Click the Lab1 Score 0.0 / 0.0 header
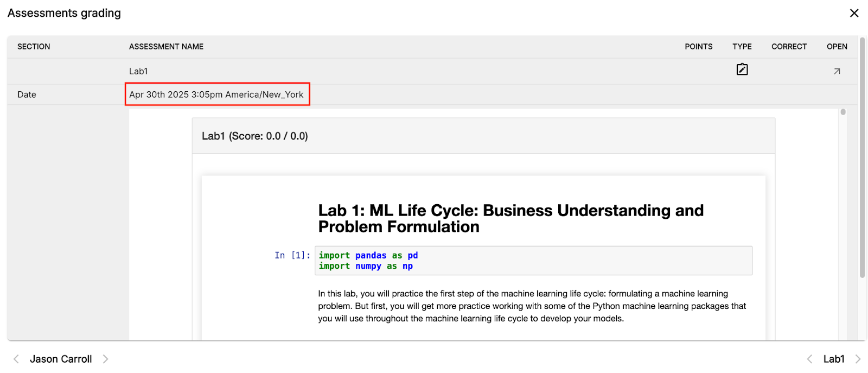Image resolution: width=868 pixels, height=373 pixels. 255,136
